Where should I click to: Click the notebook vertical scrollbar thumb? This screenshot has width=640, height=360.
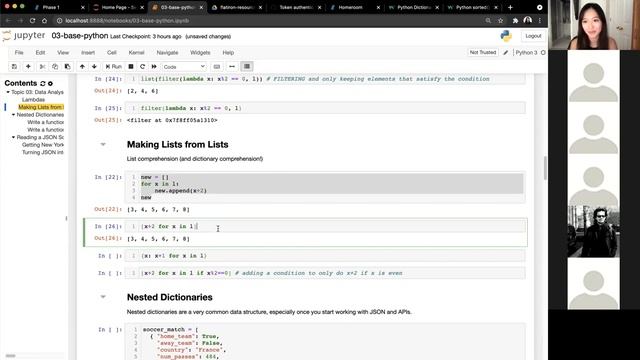click(x=545, y=168)
